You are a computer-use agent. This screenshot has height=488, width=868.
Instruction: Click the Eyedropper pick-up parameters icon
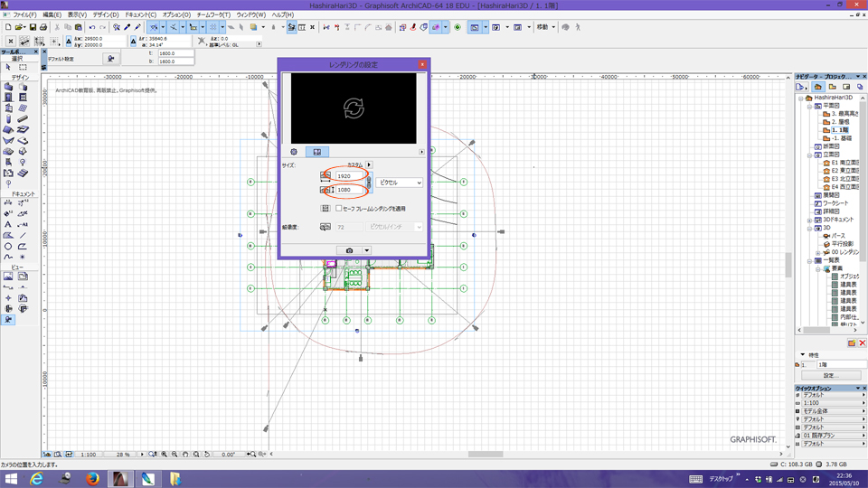pos(127,27)
